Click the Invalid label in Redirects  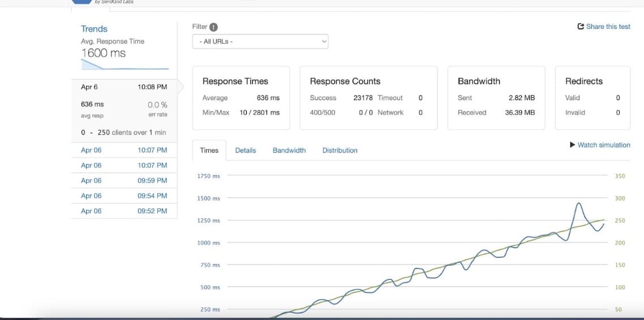click(x=575, y=113)
